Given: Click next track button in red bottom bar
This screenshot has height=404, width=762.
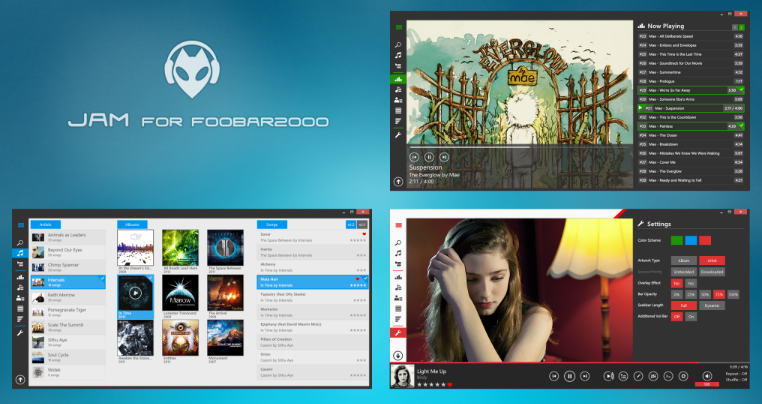Looking at the screenshot, I should [585, 376].
